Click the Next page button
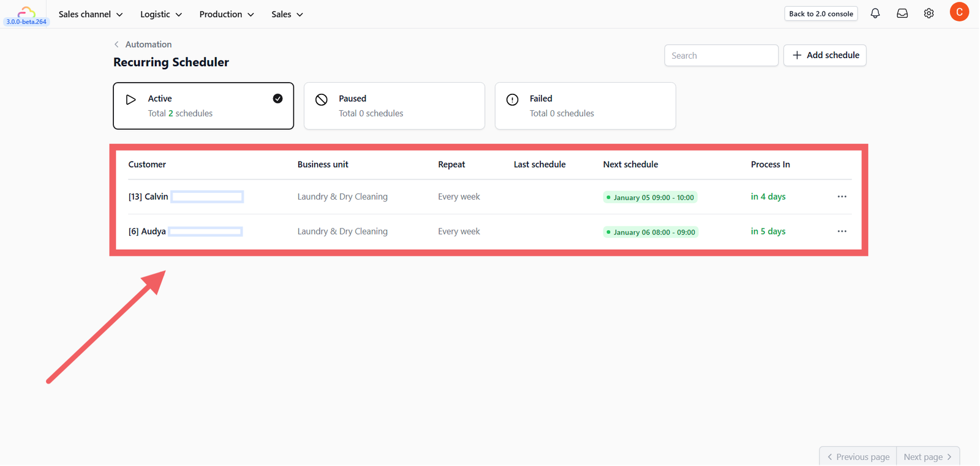This screenshot has height=466, width=980. coord(928,457)
